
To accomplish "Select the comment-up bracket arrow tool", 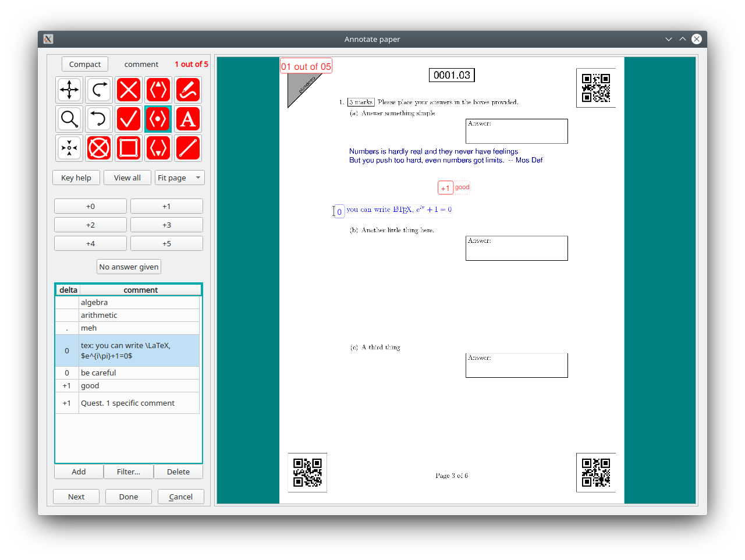I will [158, 90].
